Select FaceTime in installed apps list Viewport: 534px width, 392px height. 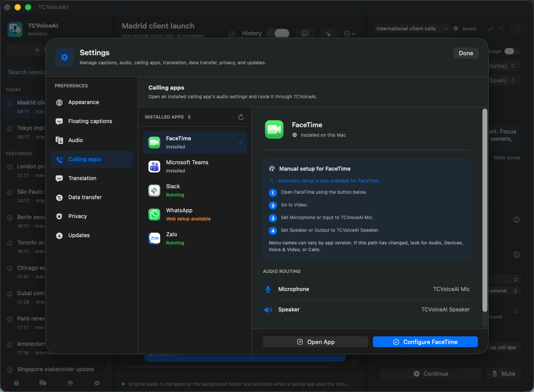pyautogui.click(x=195, y=143)
